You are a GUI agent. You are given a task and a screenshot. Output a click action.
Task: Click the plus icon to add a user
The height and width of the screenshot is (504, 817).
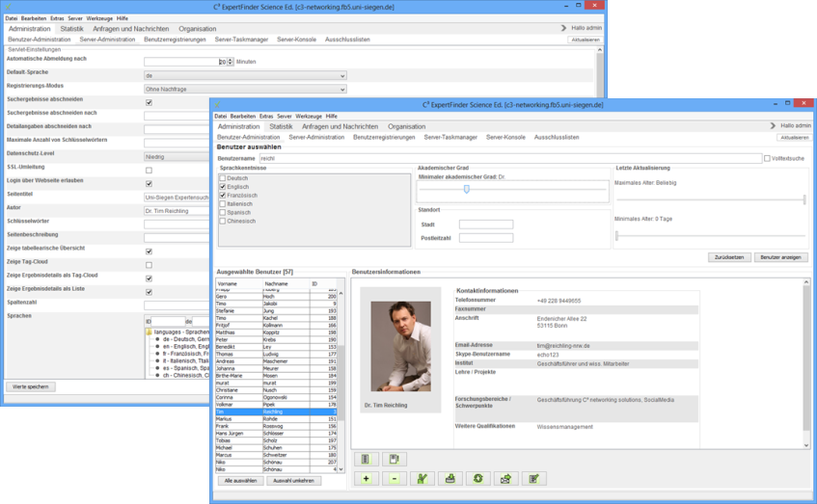pos(366,479)
